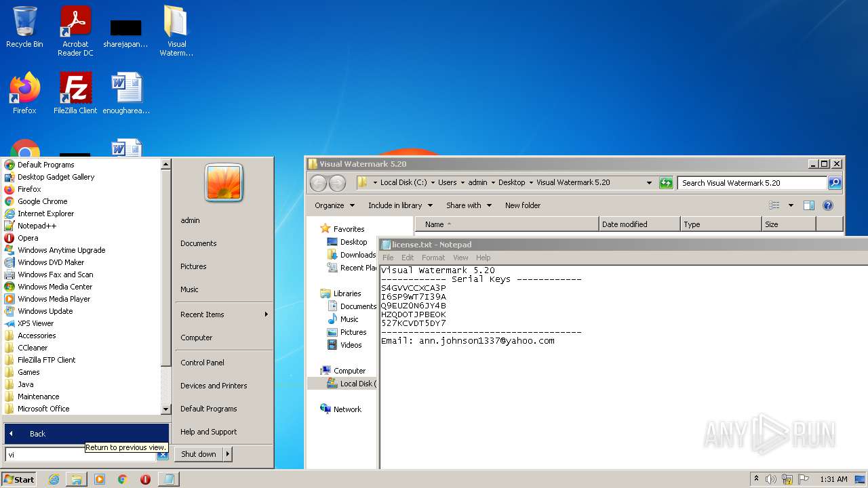Click volume icon in system tray
The height and width of the screenshot is (488, 868).
[770, 479]
